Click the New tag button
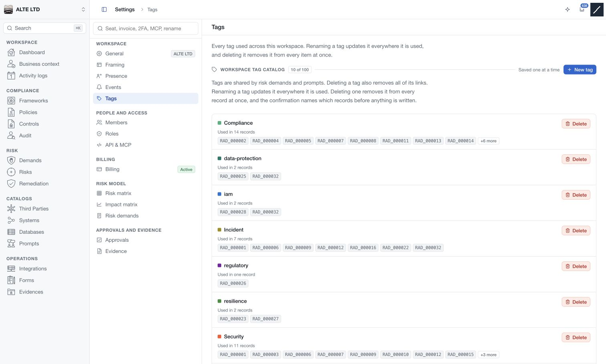Viewport: 606px width, 364px height. click(x=580, y=70)
